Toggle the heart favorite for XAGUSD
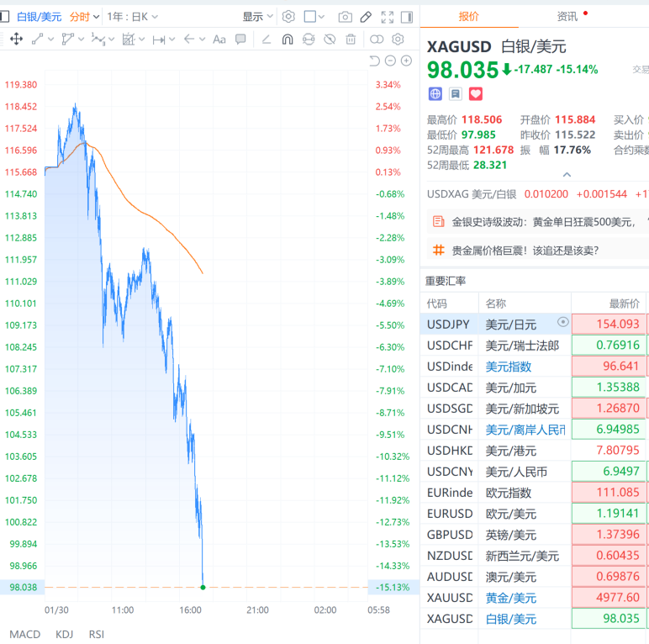This screenshot has height=644, width=649. pyautogui.click(x=476, y=94)
